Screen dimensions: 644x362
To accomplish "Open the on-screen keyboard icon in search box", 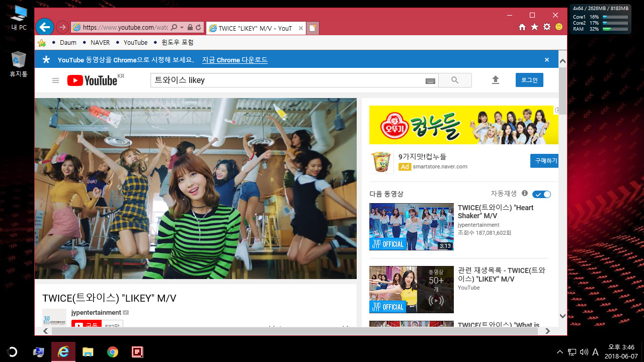I will point(430,81).
